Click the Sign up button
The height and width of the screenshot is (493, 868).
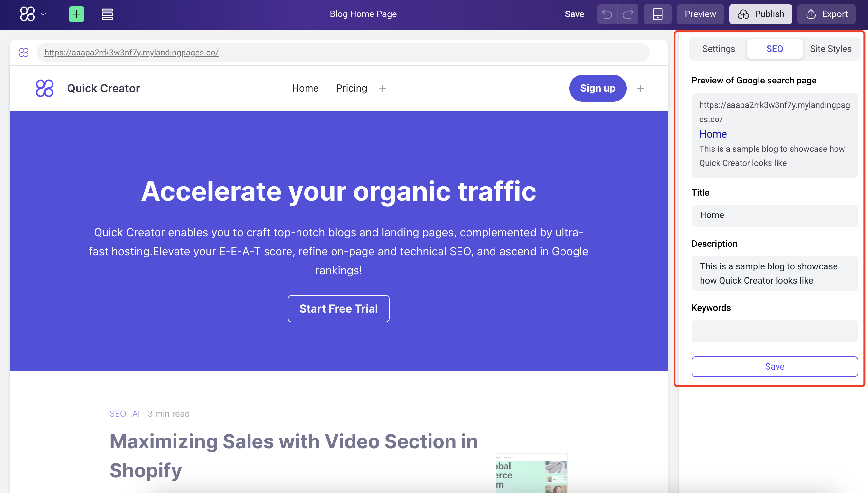click(x=598, y=88)
